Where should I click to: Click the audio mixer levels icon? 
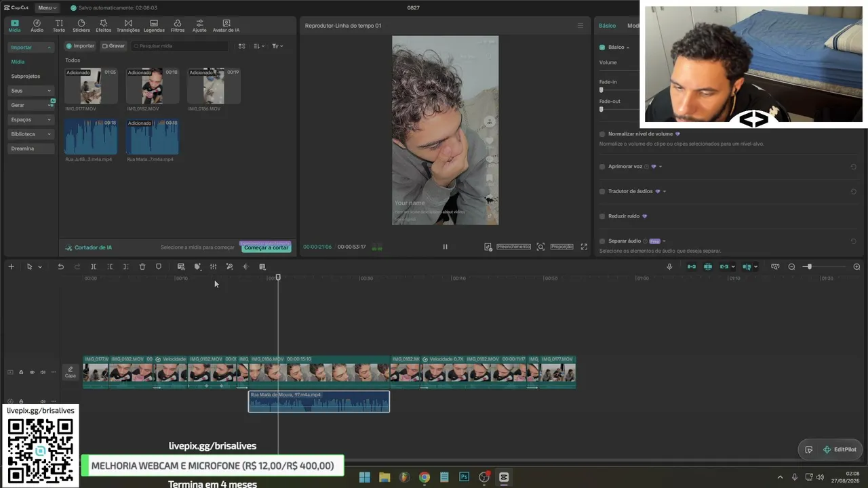tap(213, 266)
